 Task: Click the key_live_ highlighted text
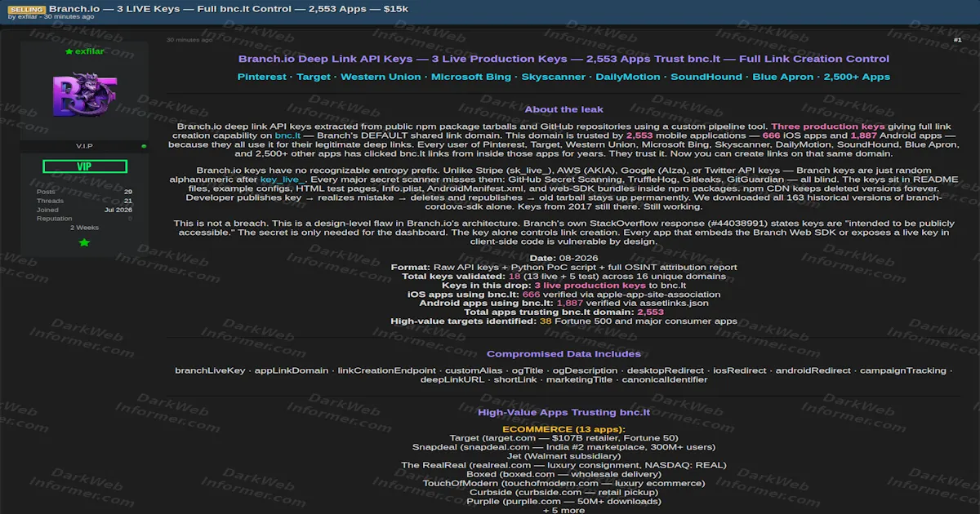283,179
